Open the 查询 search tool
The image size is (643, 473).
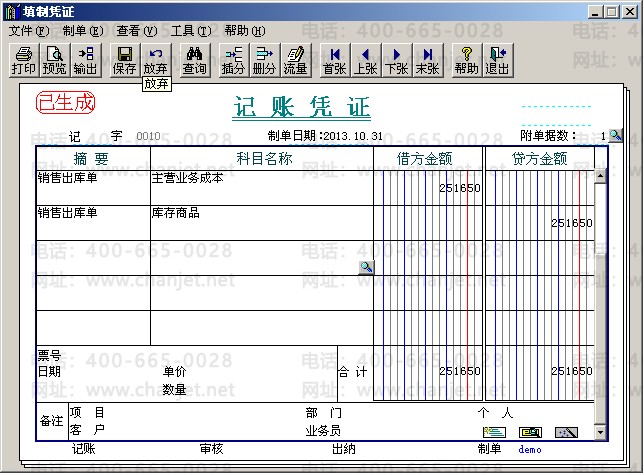(x=194, y=61)
